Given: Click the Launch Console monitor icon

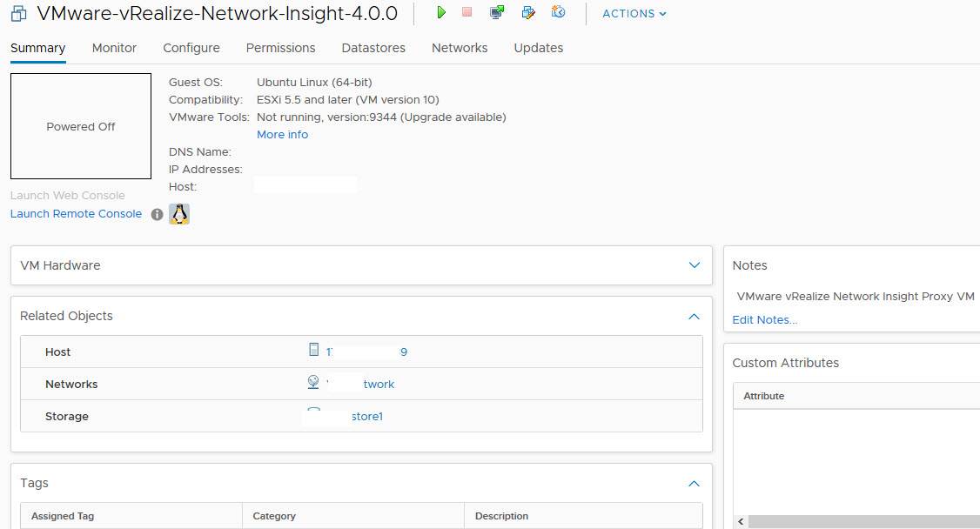Looking at the screenshot, I should pos(497,13).
